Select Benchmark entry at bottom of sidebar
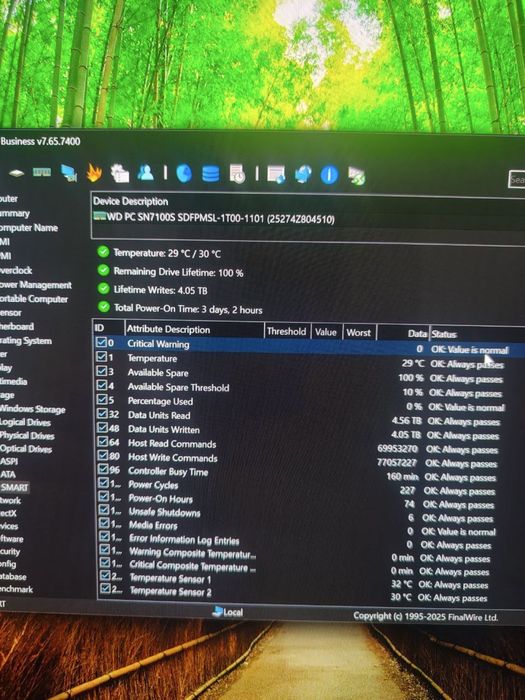This screenshot has width=525, height=700. click(17, 589)
